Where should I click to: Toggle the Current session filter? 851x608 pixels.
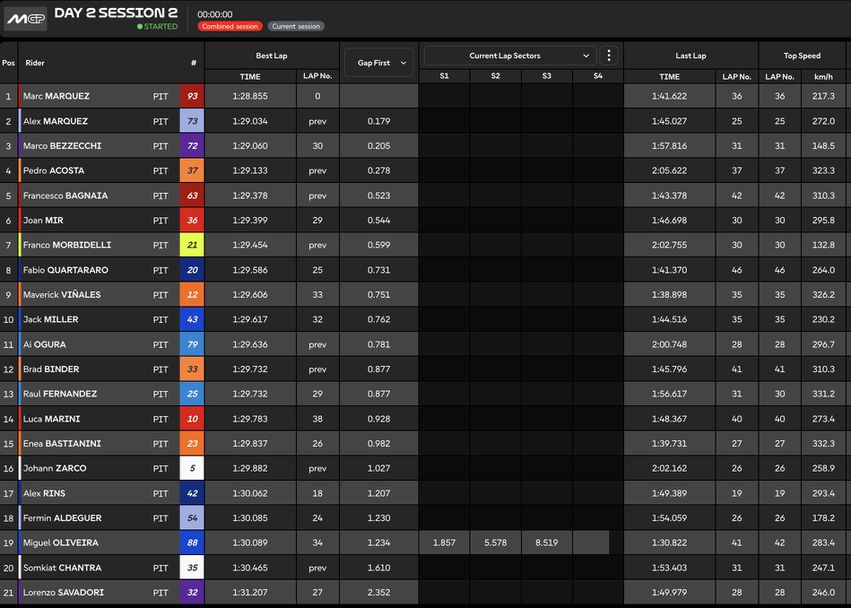pyautogui.click(x=296, y=27)
